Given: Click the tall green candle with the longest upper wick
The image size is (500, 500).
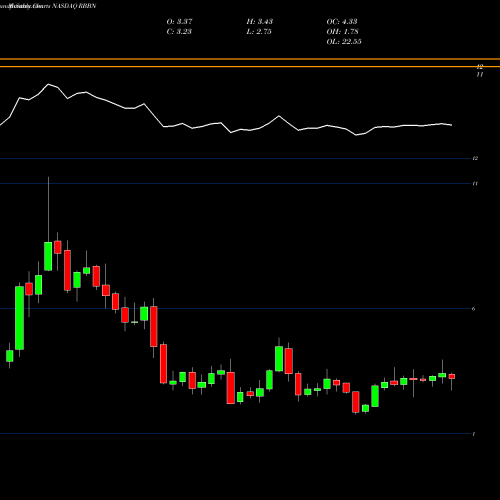Looking at the screenshot, I should click(48, 256).
